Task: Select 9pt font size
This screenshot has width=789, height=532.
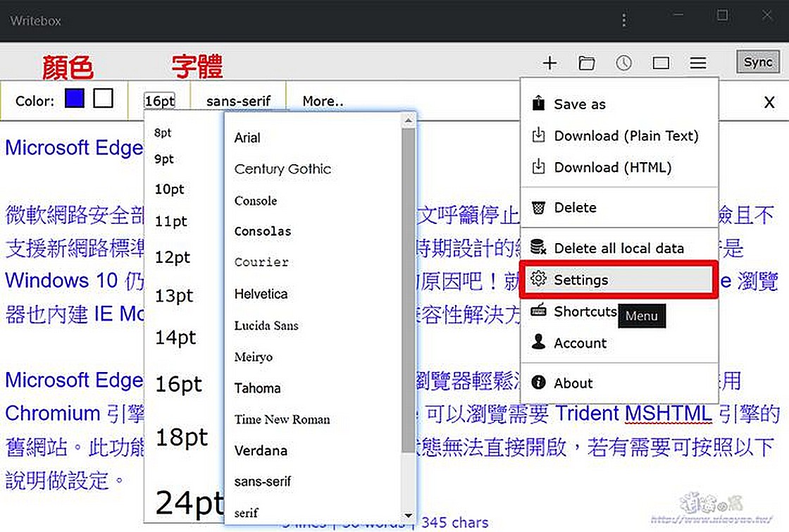Action: [x=164, y=159]
